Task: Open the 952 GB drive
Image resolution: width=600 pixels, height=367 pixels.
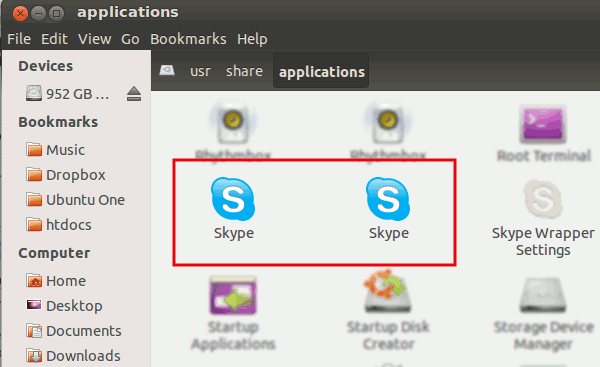Action: pos(77,94)
